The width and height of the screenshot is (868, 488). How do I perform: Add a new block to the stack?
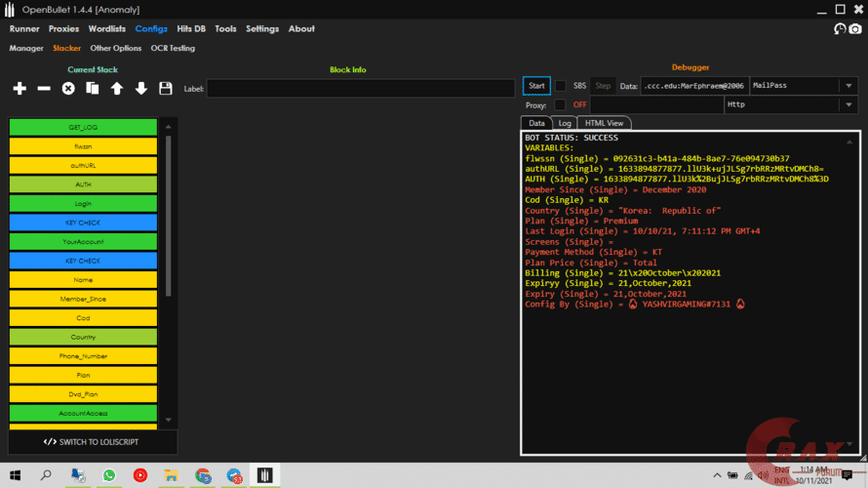point(20,89)
